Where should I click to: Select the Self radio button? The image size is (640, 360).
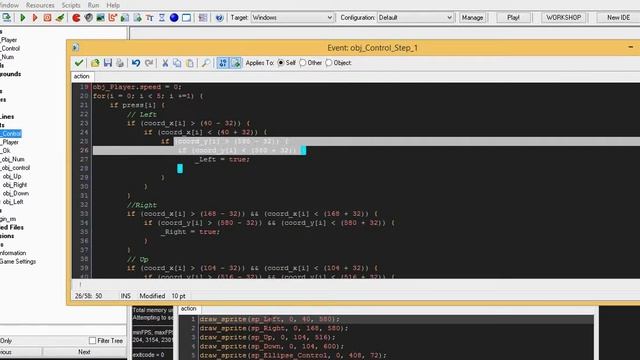click(x=281, y=63)
